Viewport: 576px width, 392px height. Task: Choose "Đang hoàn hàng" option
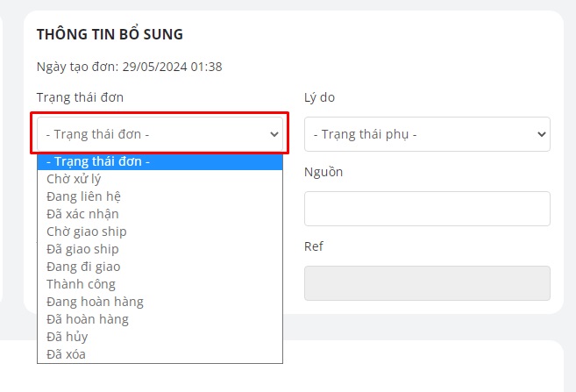coord(95,302)
